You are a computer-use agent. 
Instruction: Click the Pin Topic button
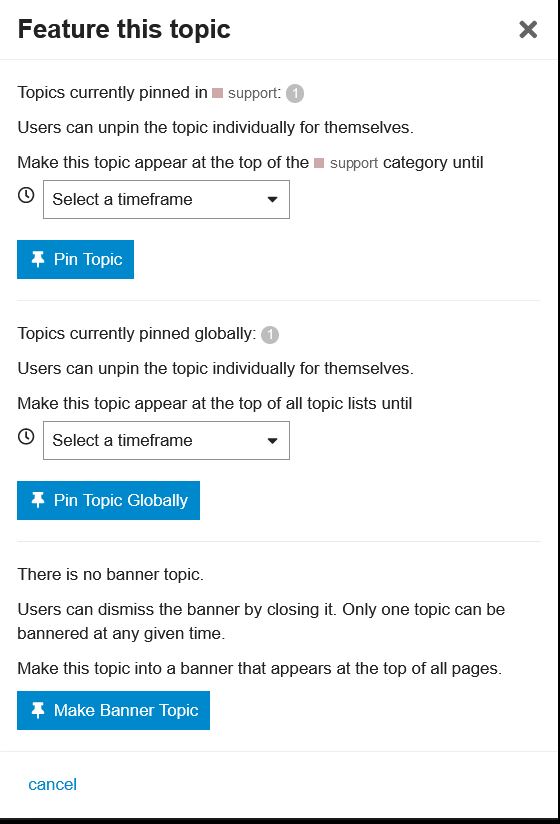click(x=75, y=260)
